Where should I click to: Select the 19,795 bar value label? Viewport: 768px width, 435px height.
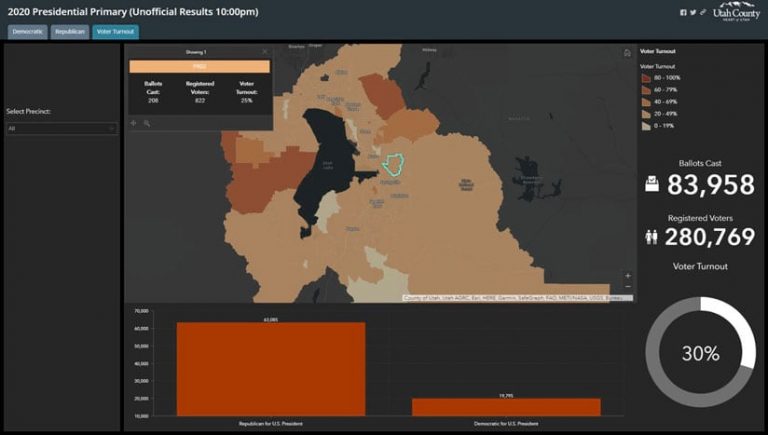point(506,395)
